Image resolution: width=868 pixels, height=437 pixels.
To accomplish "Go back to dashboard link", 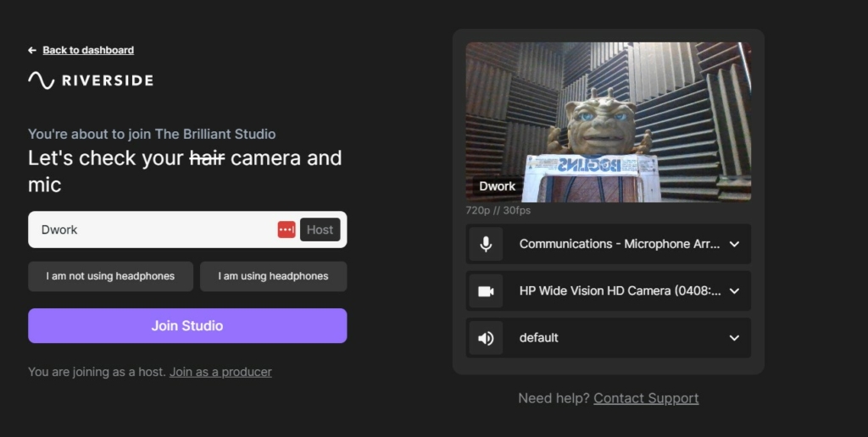I will click(88, 51).
